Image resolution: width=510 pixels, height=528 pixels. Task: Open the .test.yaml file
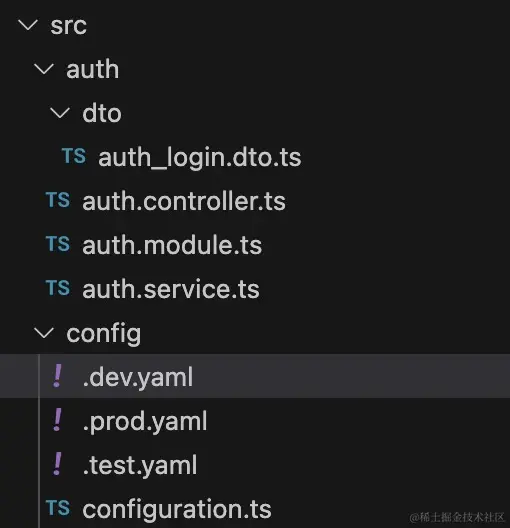coord(140,465)
